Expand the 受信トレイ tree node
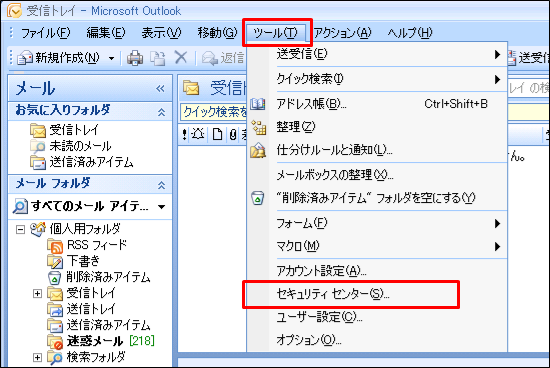 (x=37, y=293)
